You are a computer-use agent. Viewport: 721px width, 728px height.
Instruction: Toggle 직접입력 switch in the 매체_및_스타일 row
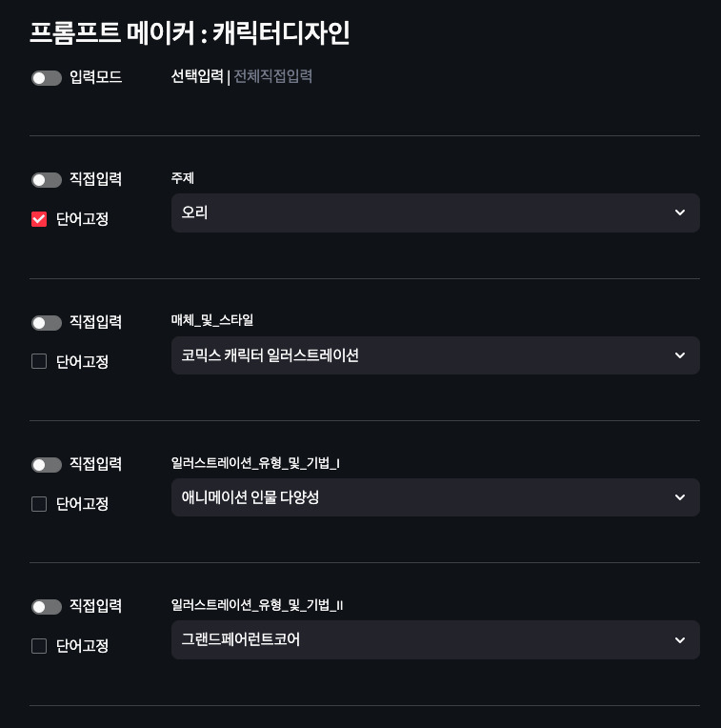click(x=46, y=323)
